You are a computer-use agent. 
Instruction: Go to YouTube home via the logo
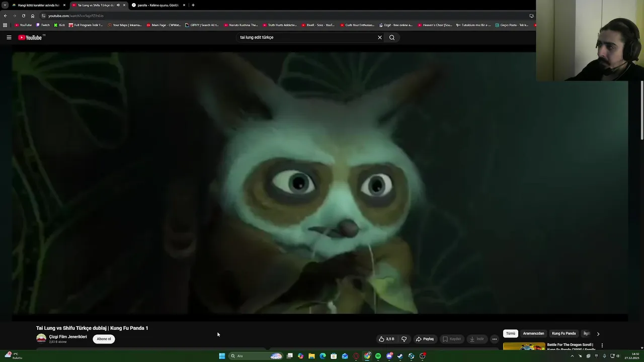pos(30,37)
